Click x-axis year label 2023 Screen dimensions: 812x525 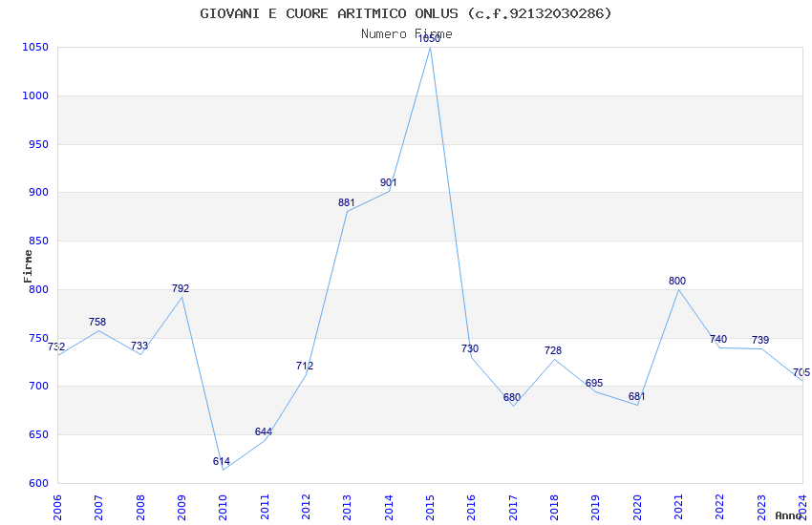pos(761,507)
